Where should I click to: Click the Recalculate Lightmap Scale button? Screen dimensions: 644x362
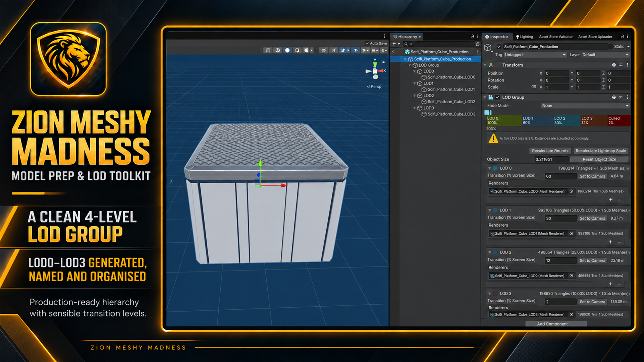(601, 151)
